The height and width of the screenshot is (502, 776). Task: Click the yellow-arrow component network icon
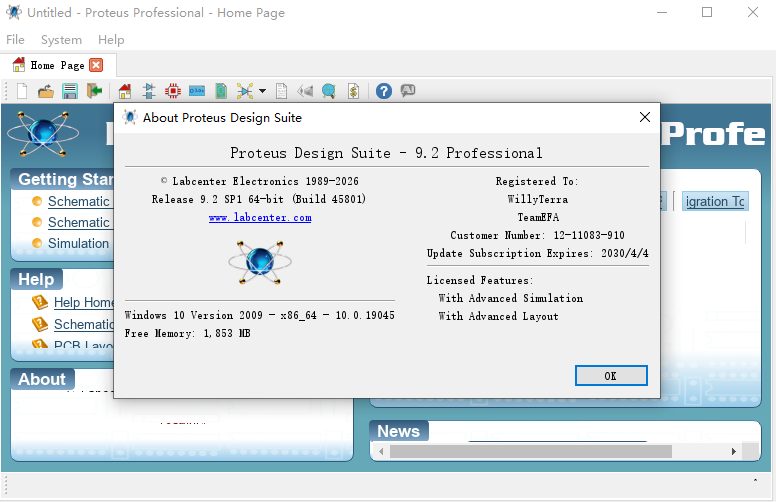click(x=245, y=91)
